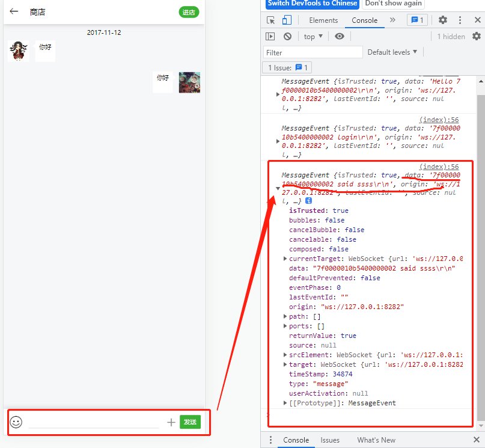Click the emoji smiley icon in chat
The width and height of the screenshot is (485, 448).
click(16, 422)
